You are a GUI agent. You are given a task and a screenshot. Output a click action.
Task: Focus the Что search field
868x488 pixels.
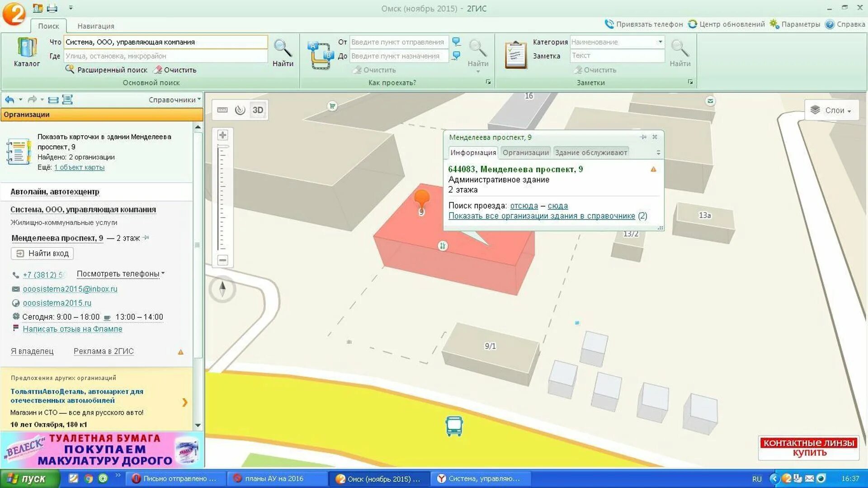pos(165,42)
